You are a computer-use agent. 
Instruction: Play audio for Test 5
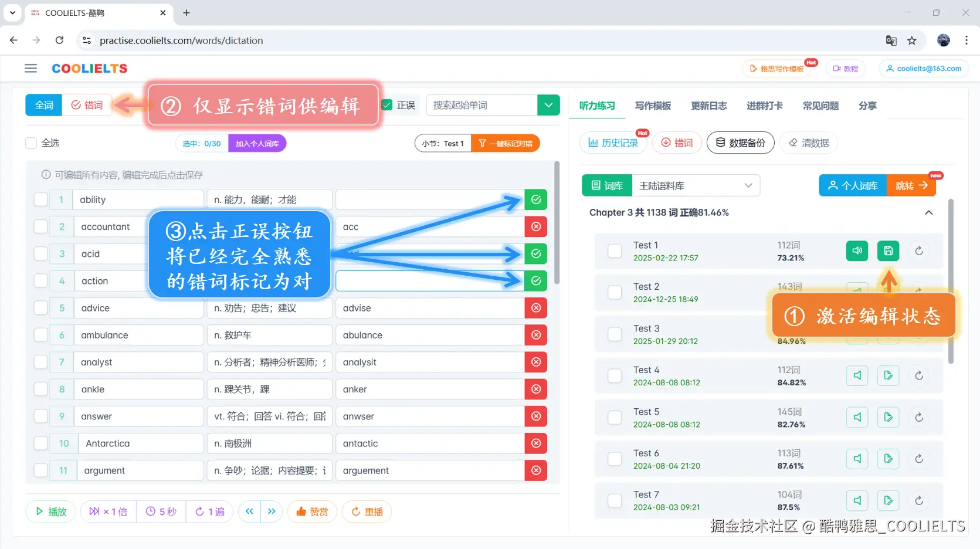tap(857, 417)
